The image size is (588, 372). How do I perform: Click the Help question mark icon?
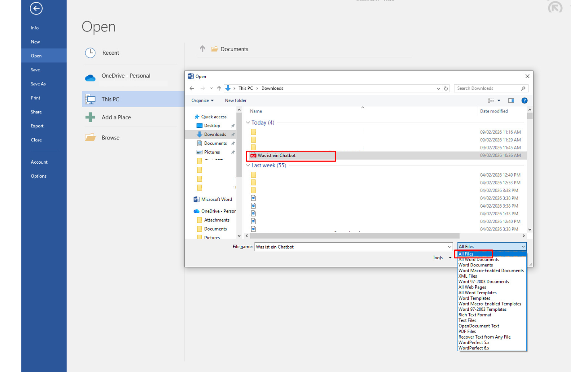pos(524,100)
